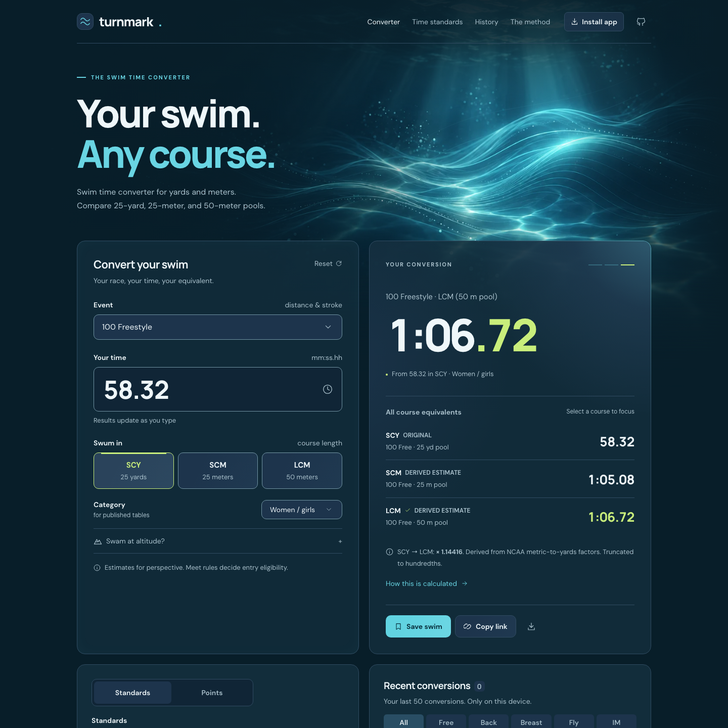Open The method navigation item
Viewport: 728px width, 728px height.
coord(530,22)
